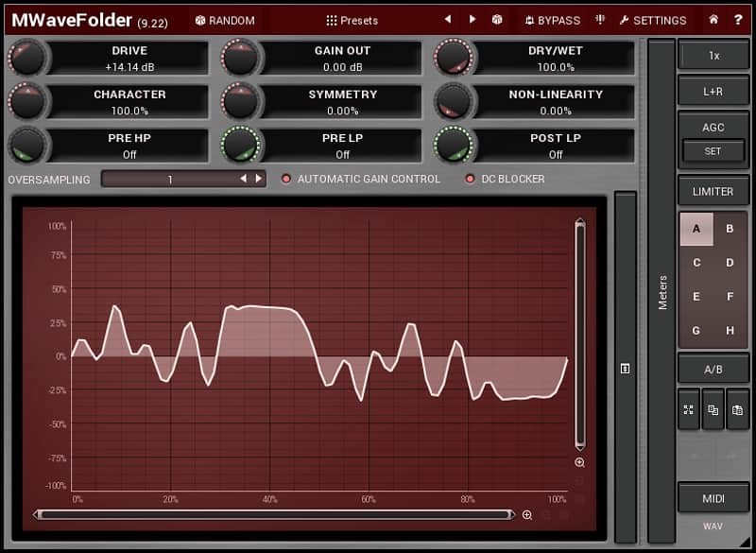Select preset slot C

point(696,263)
